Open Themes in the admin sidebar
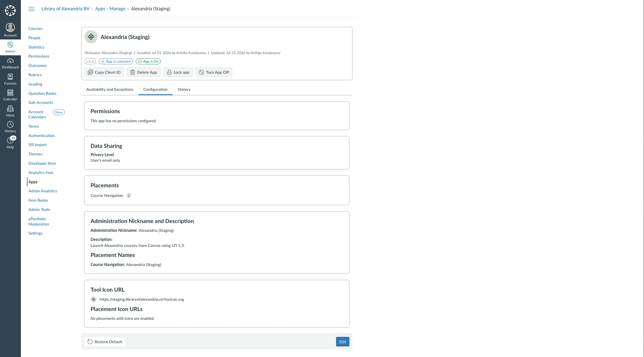 click(x=35, y=154)
